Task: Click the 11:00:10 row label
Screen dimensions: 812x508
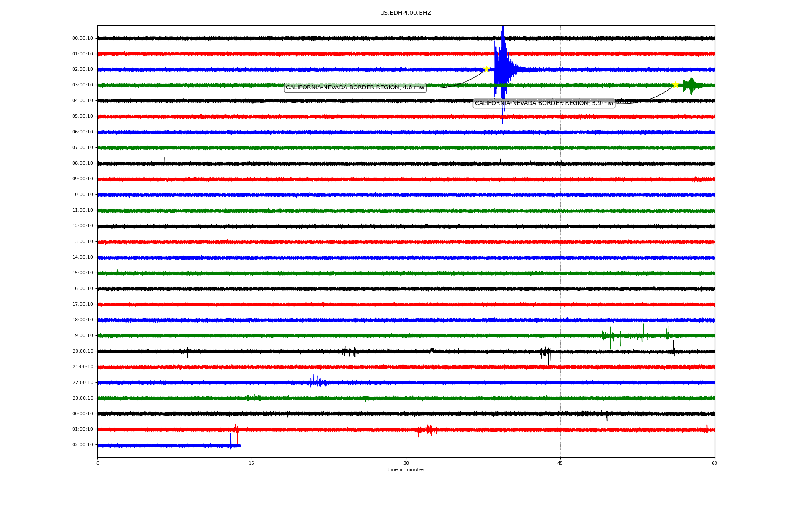Action: pyautogui.click(x=82, y=210)
